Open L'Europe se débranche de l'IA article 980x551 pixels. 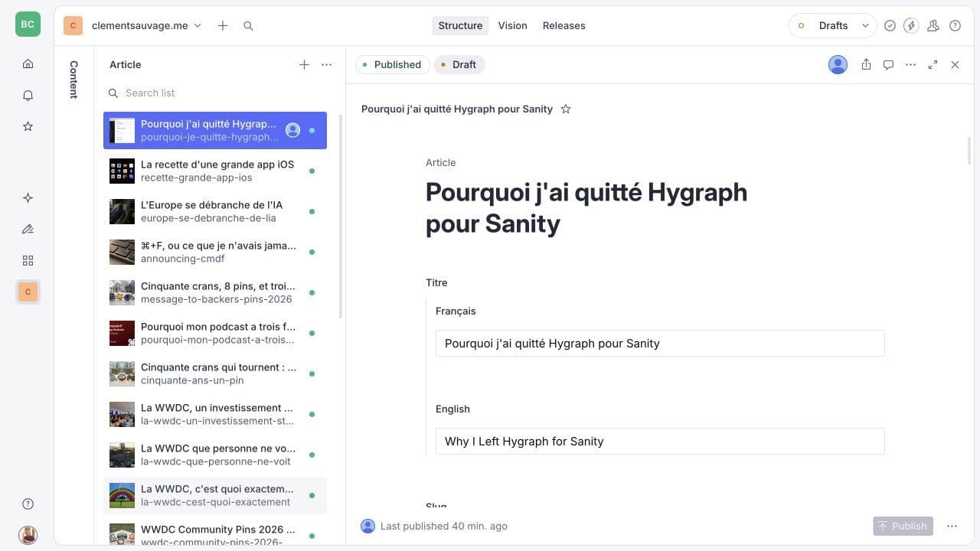(215, 211)
